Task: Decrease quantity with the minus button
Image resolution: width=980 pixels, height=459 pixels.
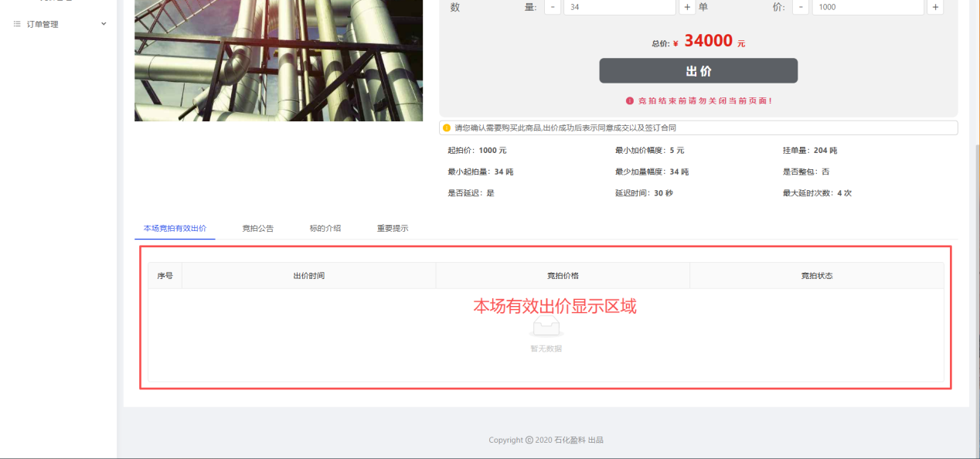Action: [553, 7]
